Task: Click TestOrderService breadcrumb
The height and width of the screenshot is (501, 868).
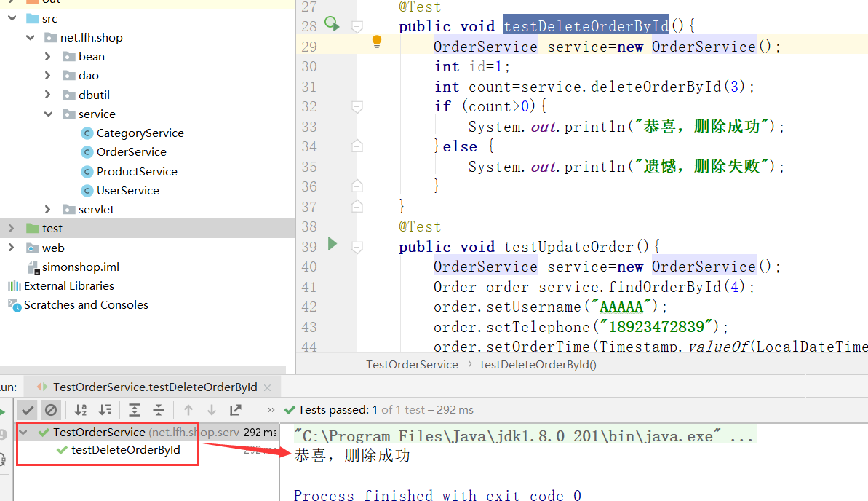Action: tap(412, 365)
